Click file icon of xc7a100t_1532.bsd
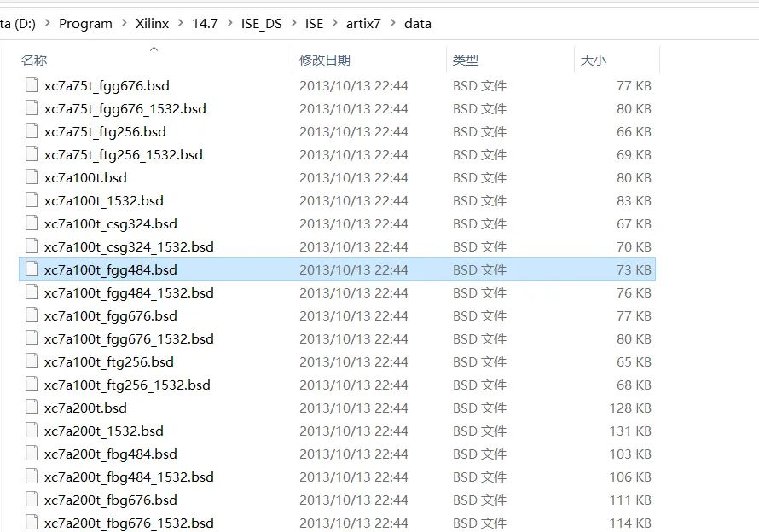This screenshot has width=759, height=532. tap(32, 200)
